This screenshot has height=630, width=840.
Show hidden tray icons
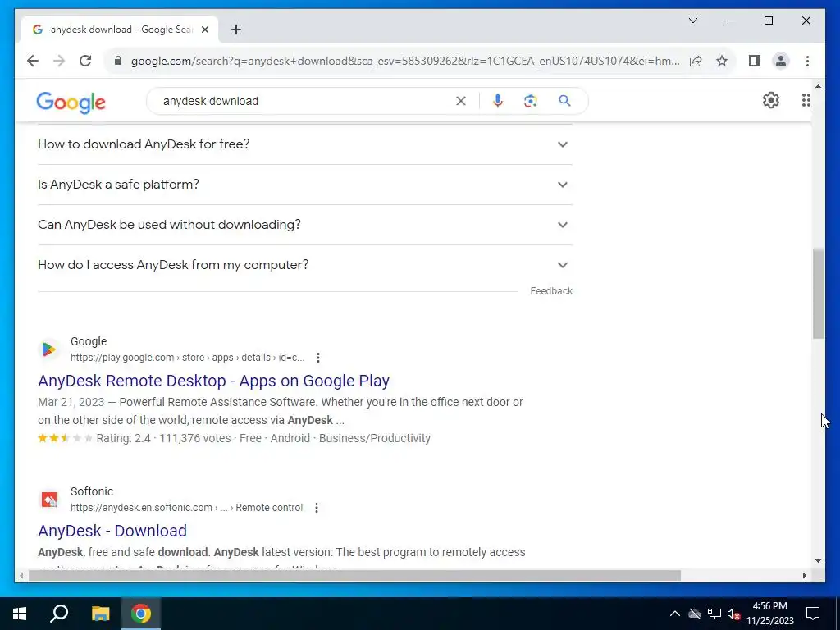(675, 614)
